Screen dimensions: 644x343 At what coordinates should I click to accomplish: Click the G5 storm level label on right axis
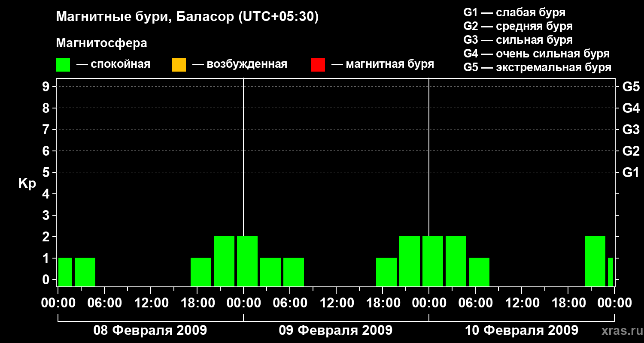click(x=631, y=87)
